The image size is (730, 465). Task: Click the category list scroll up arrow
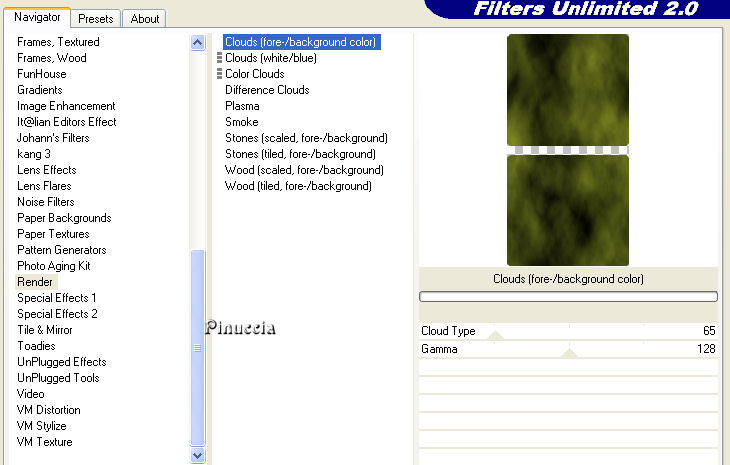[x=197, y=43]
